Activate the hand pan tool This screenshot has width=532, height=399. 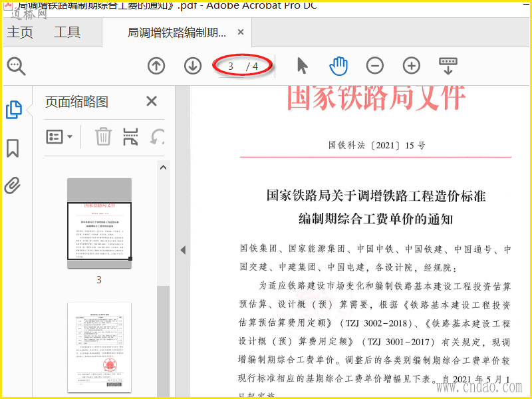click(x=338, y=66)
